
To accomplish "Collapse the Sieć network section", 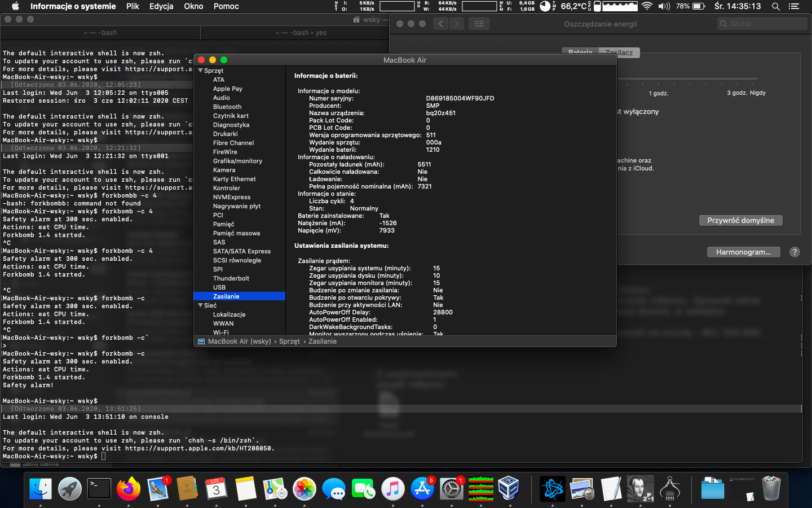I will coord(201,305).
